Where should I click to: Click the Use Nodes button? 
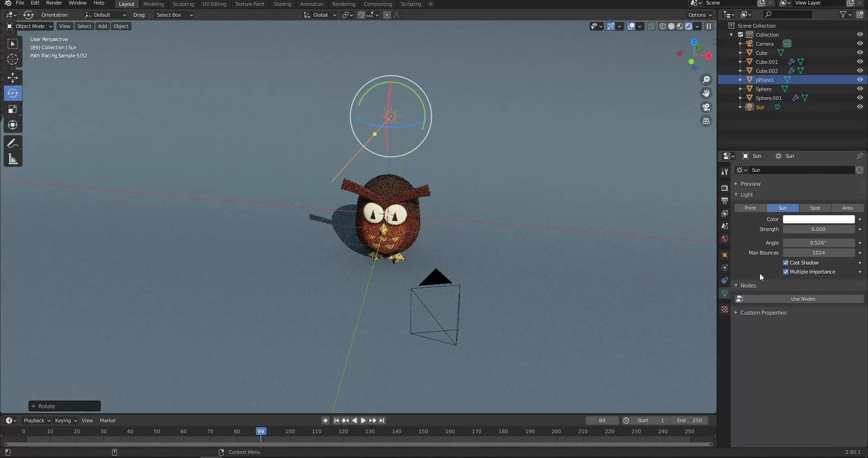[x=802, y=299]
